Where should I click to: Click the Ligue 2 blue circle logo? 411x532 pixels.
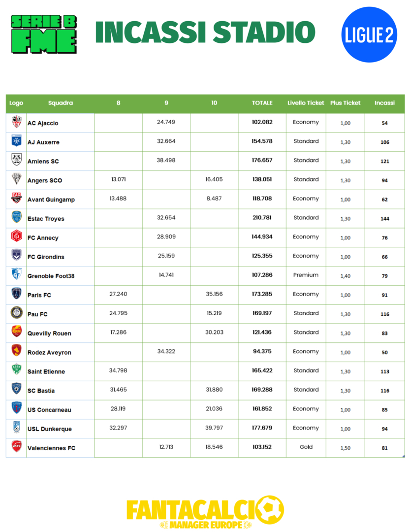click(x=370, y=35)
